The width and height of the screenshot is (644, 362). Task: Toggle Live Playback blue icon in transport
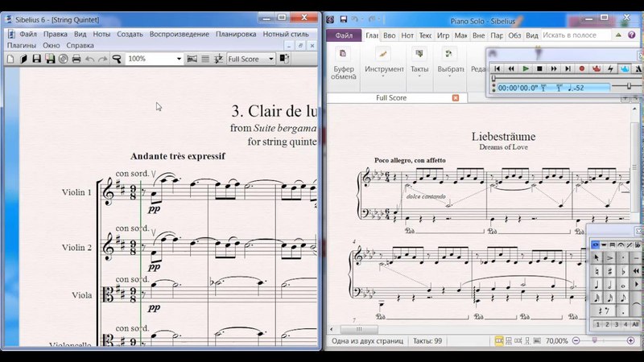click(x=625, y=69)
